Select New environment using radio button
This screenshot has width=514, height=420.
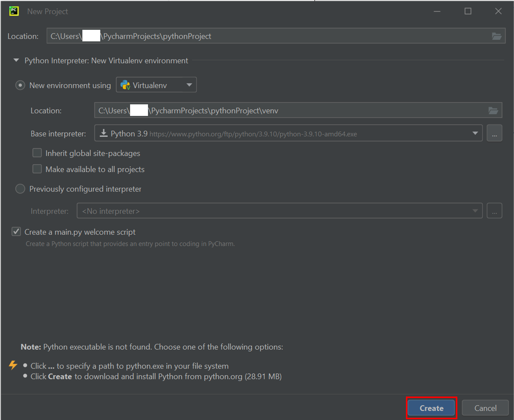click(20, 85)
